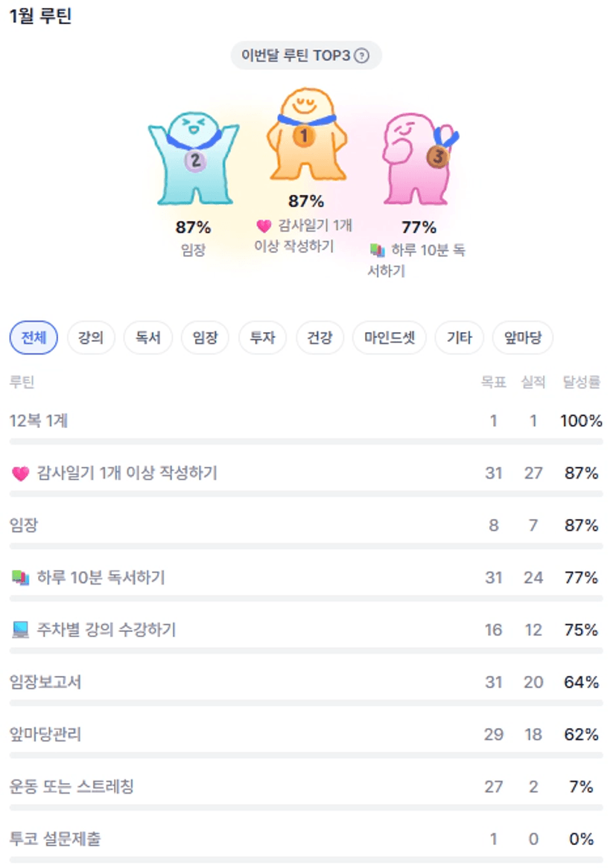
Task: Select the 전체 filter tab
Action: (34, 338)
